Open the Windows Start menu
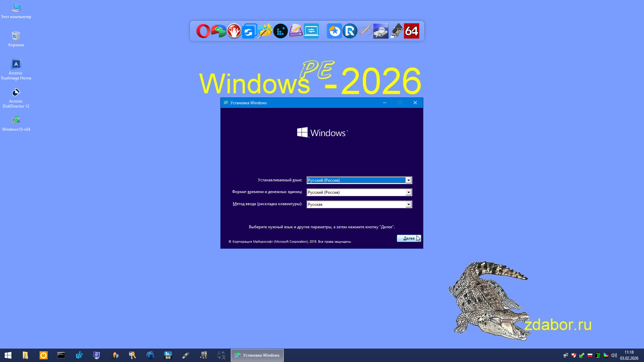The width and height of the screenshot is (644, 362). tap(8, 355)
